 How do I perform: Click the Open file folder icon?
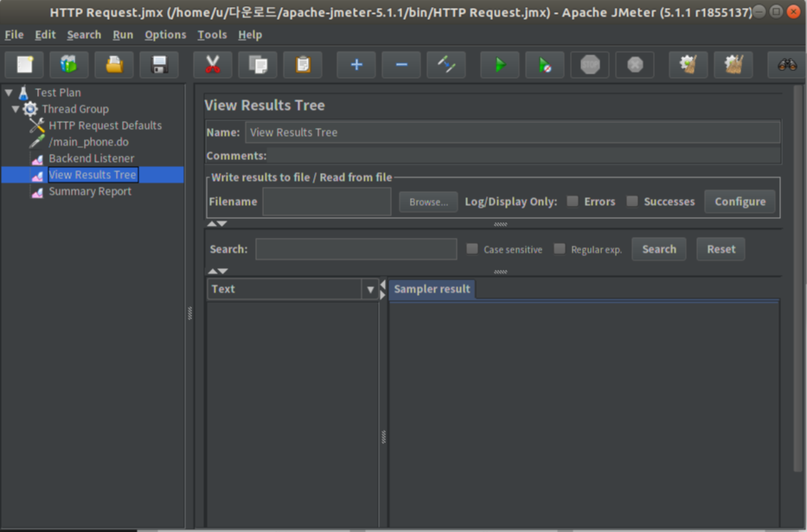pyautogui.click(x=114, y=65)
